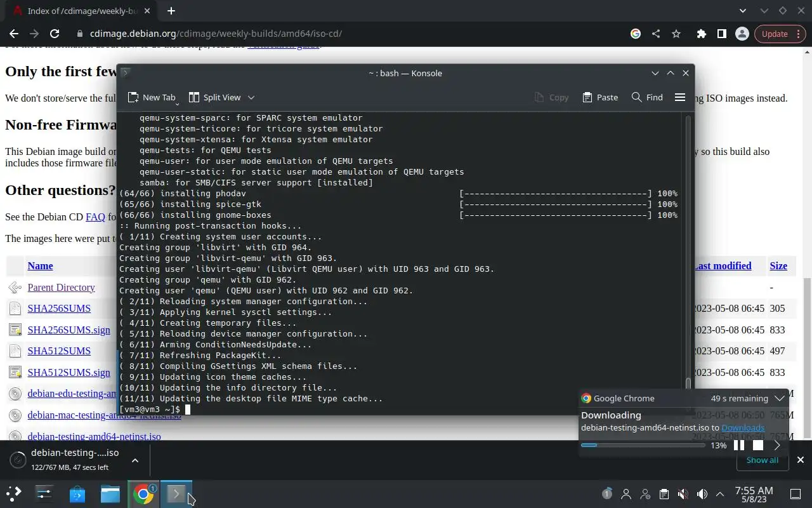Screen dimensions: 812x508
Task: Open Chrome profile avatar
Action: (742, 34)
